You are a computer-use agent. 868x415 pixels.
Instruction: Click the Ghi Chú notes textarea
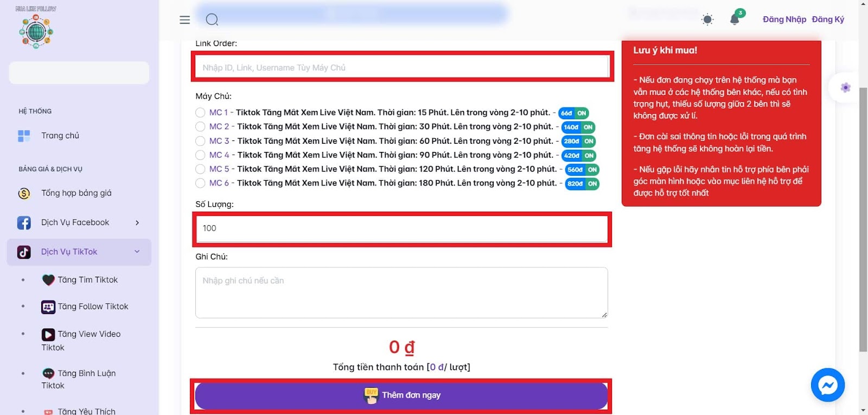(x=401, y=292)
